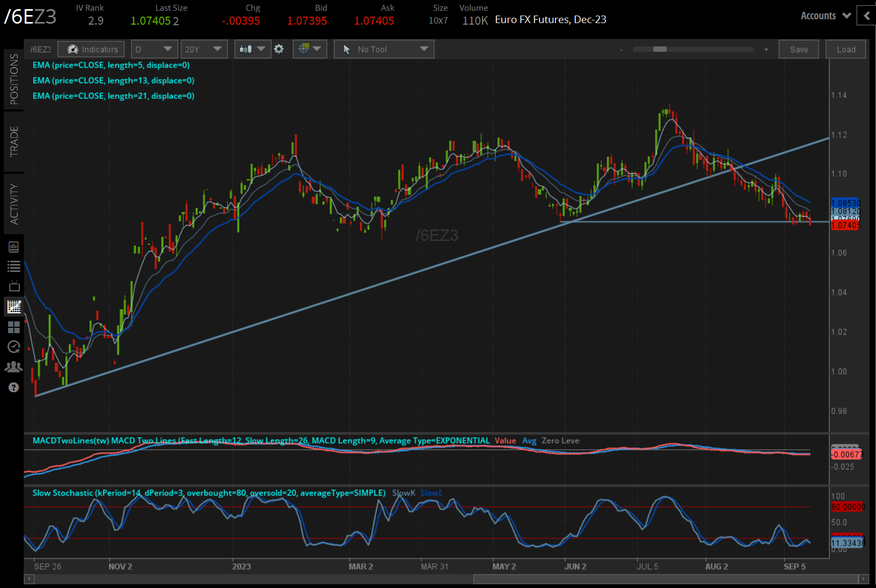Viewport: 876px width, 588px height.
Task: Collapse the right panel with the chevron arrow
Action: point(866,16)
